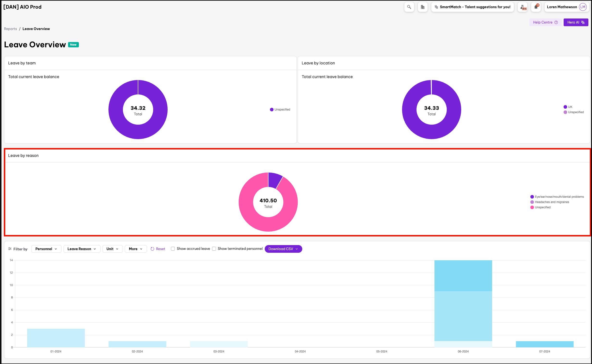Tick Show terminated personnel checkbox

click(214, 249)
